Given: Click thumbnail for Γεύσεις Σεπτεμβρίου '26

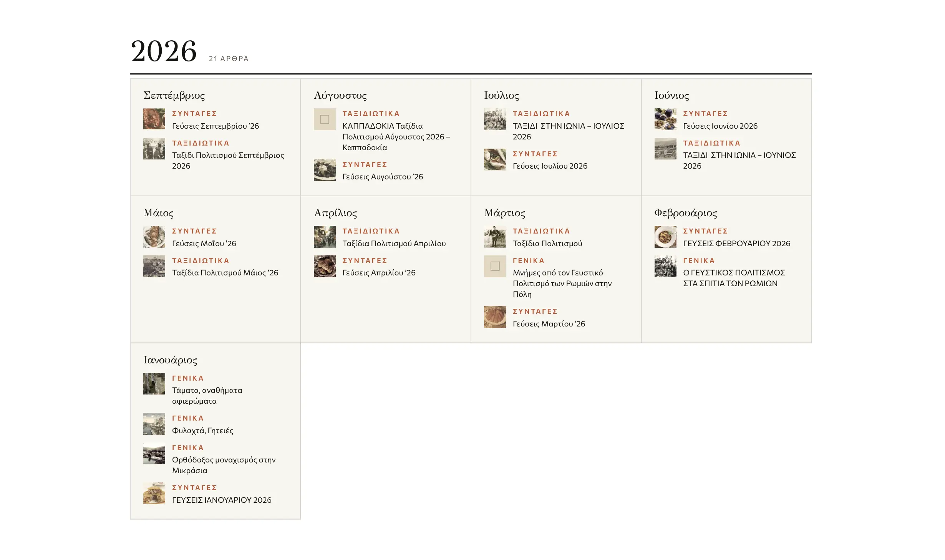Looking at the screenshot, I should click(x=154, y=119).
